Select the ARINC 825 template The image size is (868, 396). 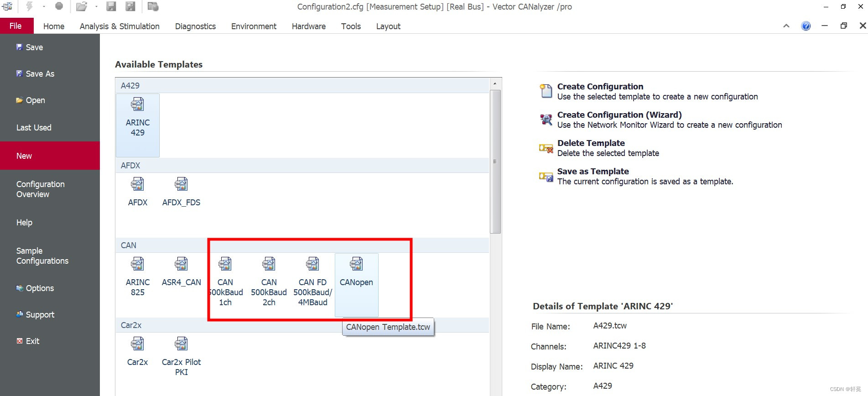(138, 276)
